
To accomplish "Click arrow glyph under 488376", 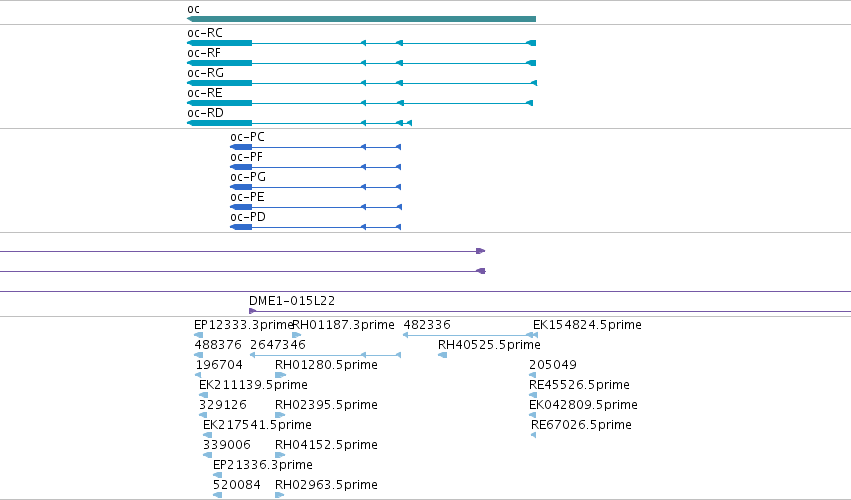I will pos(199,355).
